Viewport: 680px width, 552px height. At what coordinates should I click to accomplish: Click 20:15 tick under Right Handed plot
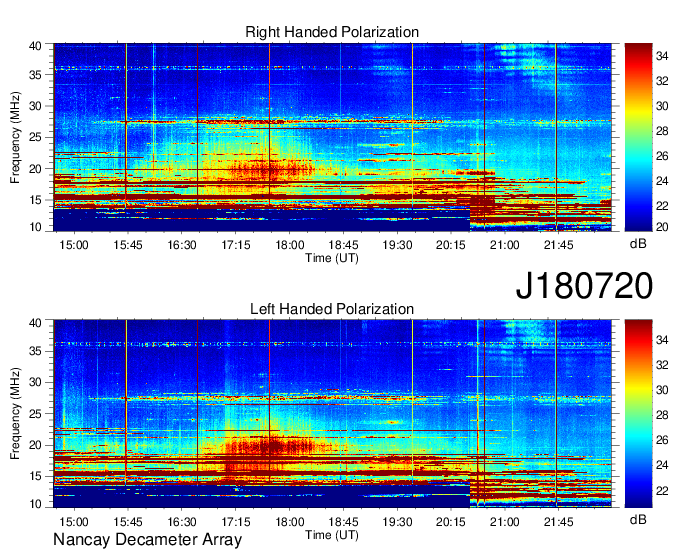(x=451, y=245)
